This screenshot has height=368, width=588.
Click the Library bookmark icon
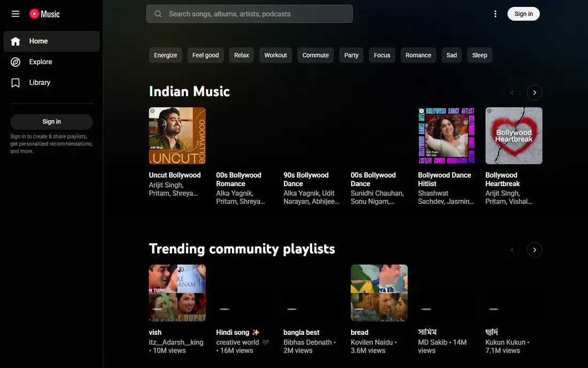(16, 82)
